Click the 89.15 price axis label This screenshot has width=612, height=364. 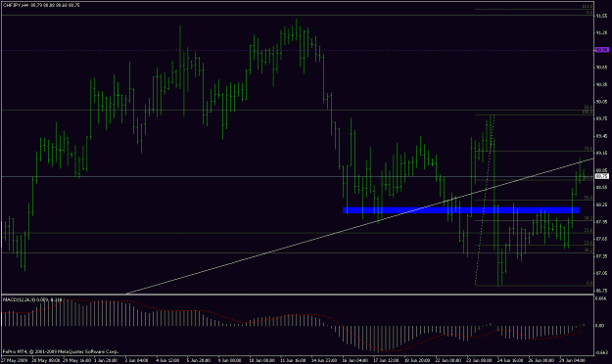click(601, 153)
